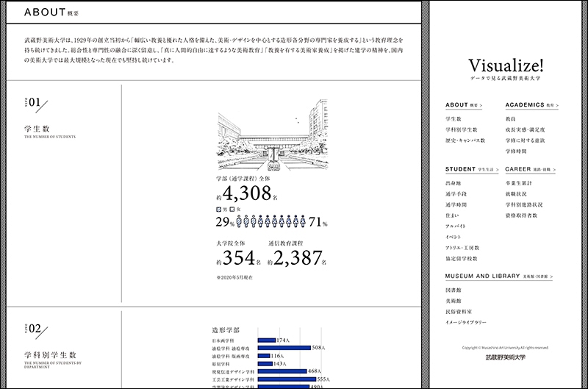588x389 pixels.
Task: Click the 学生数 section heading in main content
Action: (37, 129)
